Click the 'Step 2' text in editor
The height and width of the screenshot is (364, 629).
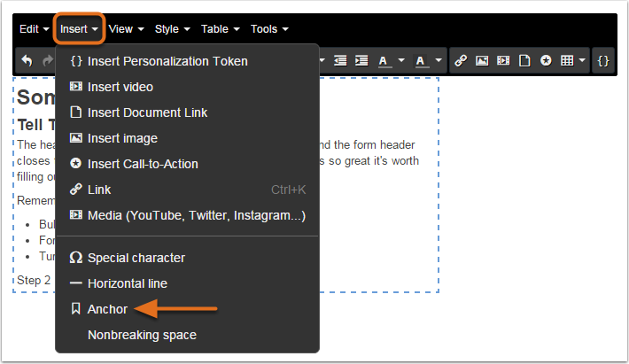coord(34,280)
